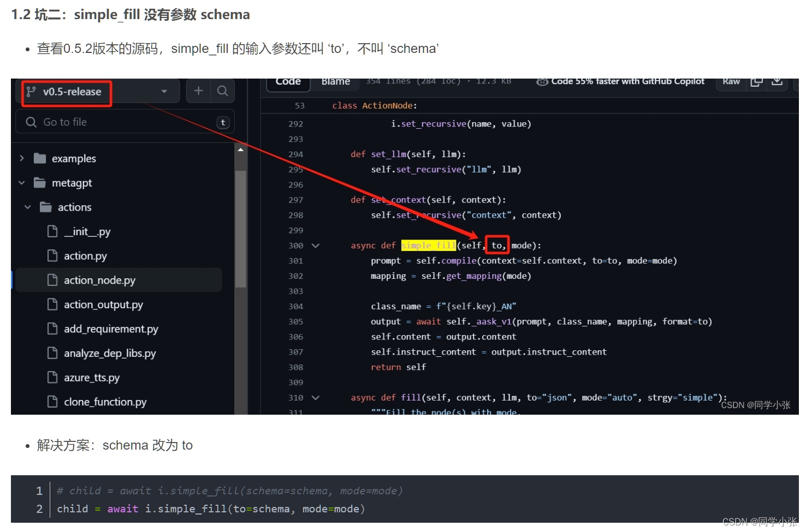This screenshot has height=532, width=806.
Task: Click '解决方案: schema 改为 to' bullet text
Action: click(115, 445)
